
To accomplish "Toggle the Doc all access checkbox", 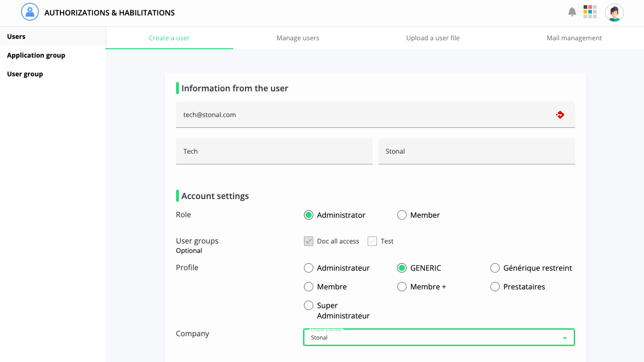I will 309,241.
